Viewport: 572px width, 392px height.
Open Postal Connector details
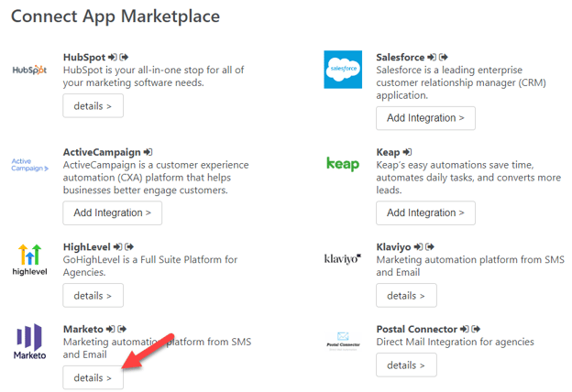406,365
